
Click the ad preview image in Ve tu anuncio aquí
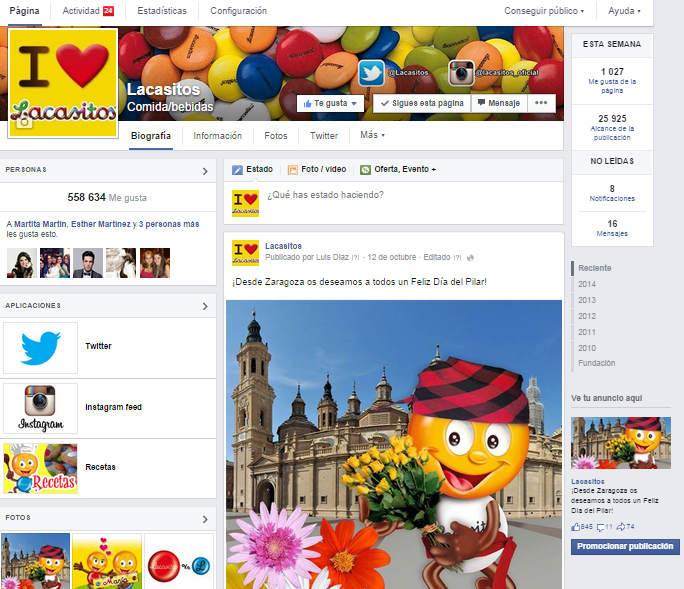(x=621, y=443)
